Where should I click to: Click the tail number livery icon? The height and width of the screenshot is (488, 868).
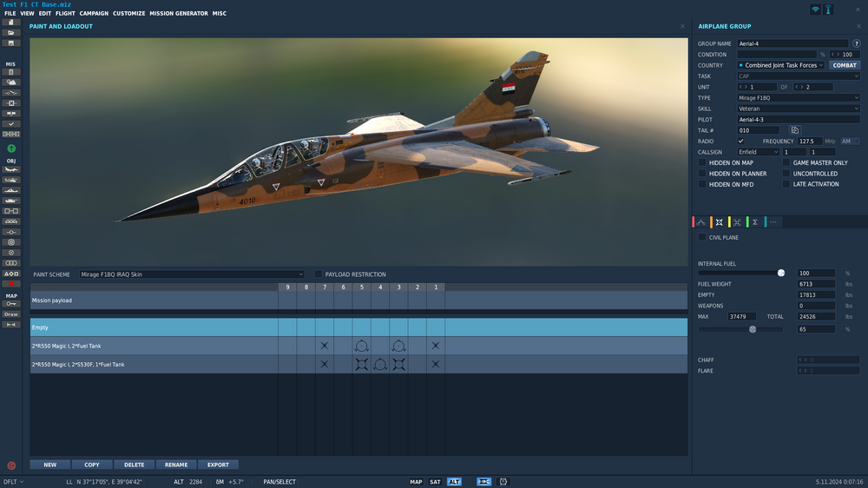click(795, 130)
